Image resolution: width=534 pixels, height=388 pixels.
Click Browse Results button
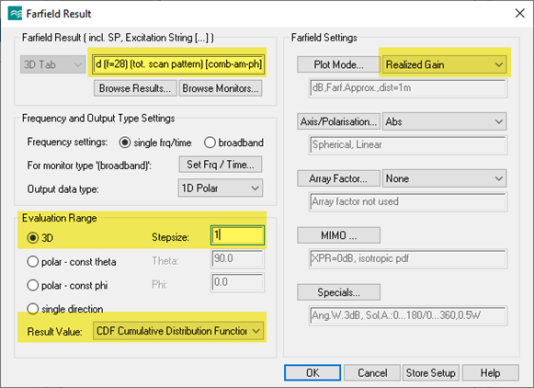click(135, 88)
